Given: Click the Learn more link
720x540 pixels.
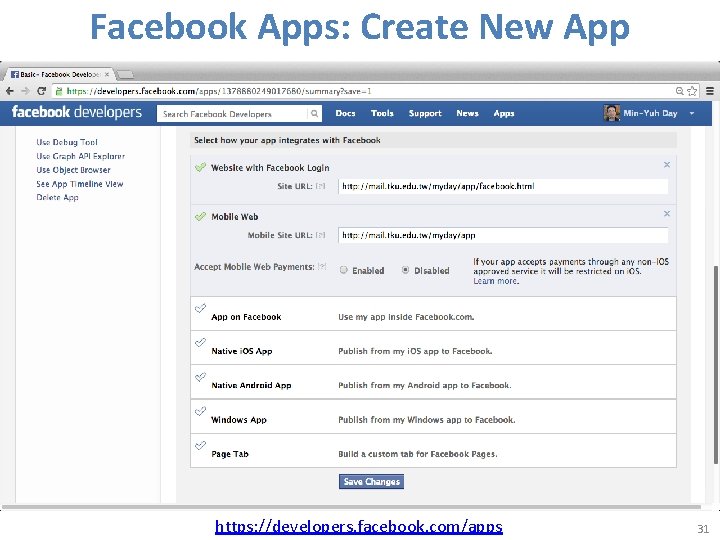Looking at the screenshot, I should pos(496,281).
